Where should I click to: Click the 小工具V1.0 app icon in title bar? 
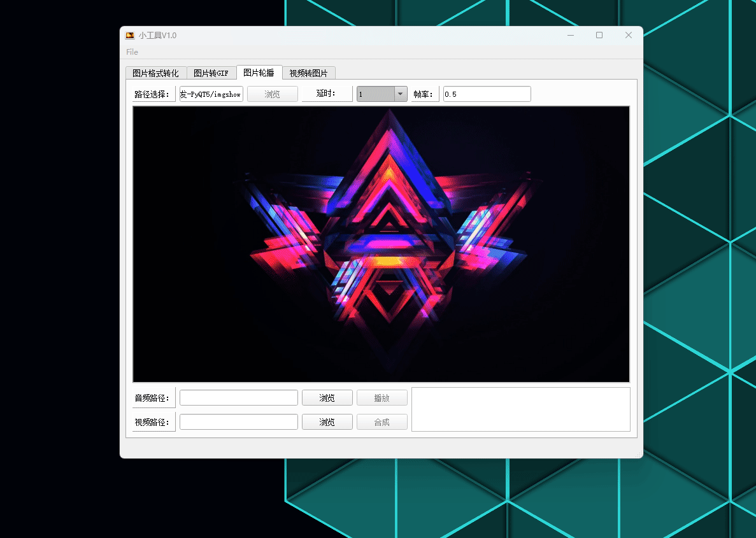pyautogui.click(x=130, y=35)
